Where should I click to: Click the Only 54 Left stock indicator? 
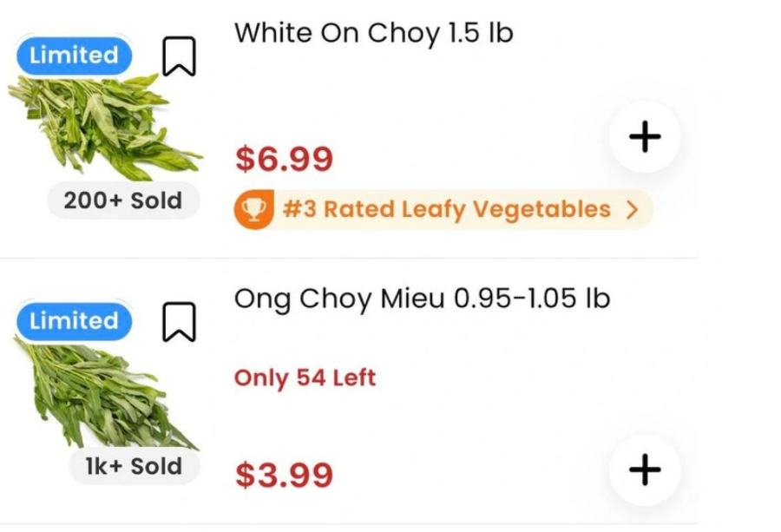(x=303, y=378)
